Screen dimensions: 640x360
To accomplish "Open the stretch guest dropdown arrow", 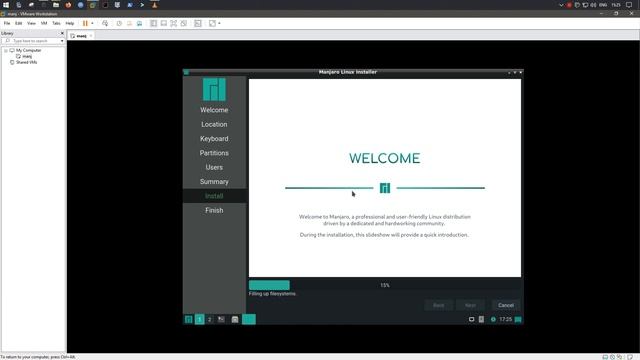I will (x=219, y=23).
